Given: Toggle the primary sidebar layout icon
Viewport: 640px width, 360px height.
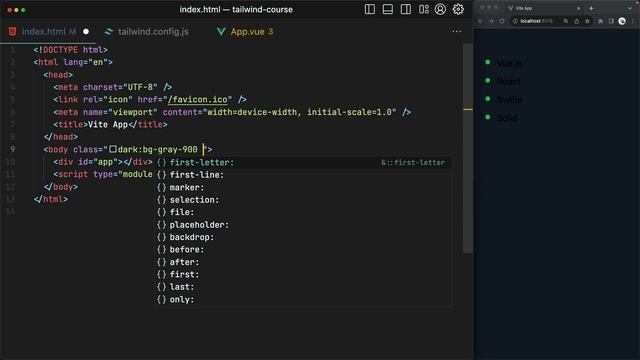Looking at the screenshot, I should (370, 9).
